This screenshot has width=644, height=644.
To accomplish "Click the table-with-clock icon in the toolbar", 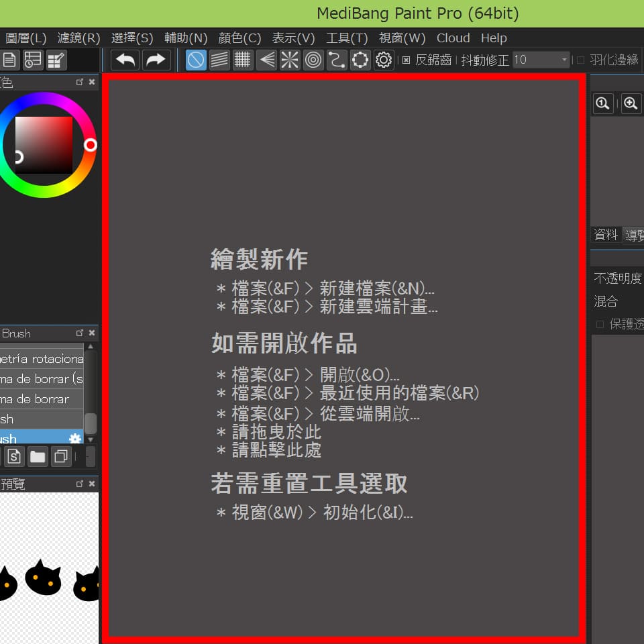I will pos(33,60).
